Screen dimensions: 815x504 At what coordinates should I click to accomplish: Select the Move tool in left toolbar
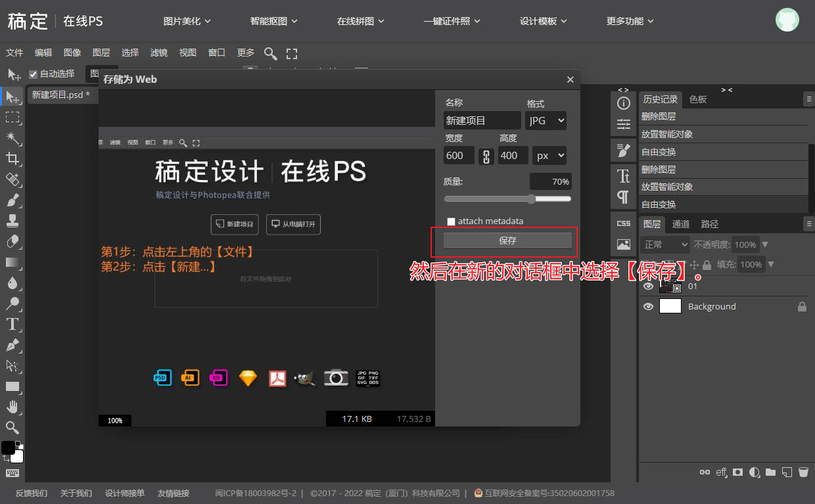coord(12,97)
